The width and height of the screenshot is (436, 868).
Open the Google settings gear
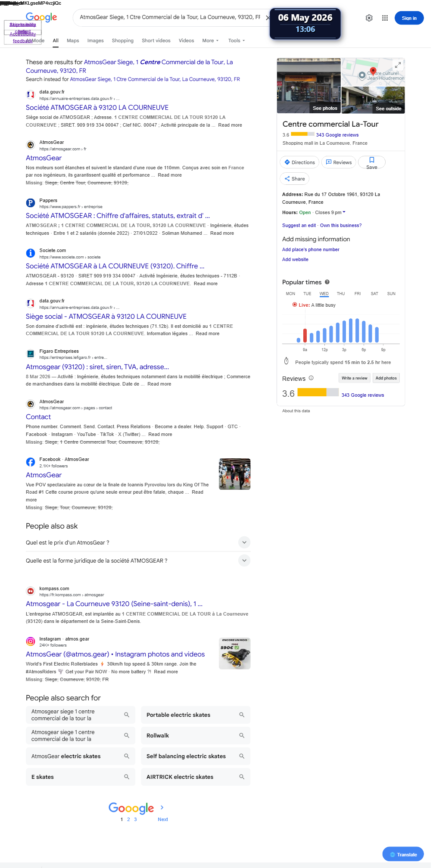coord(369,18)
